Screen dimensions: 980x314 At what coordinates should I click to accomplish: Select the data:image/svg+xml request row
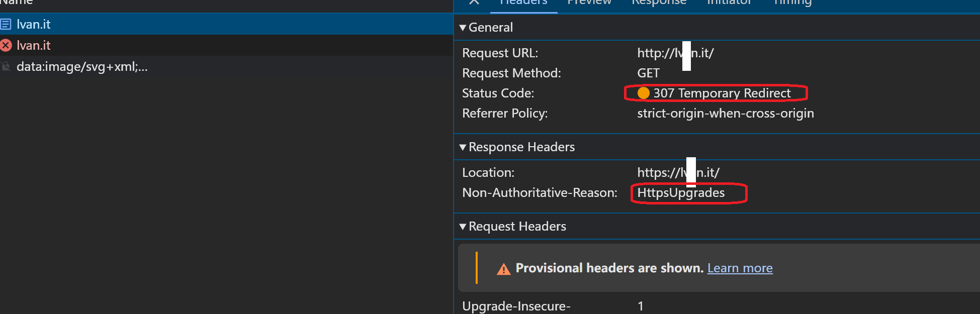[82, 67]
